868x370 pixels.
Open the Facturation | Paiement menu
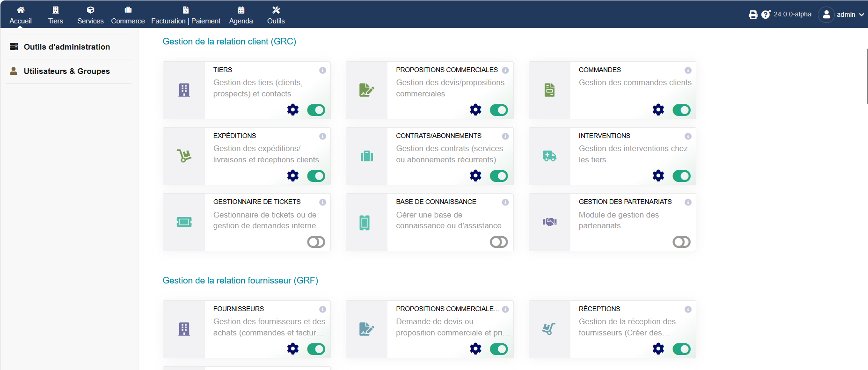coord(186,15)
